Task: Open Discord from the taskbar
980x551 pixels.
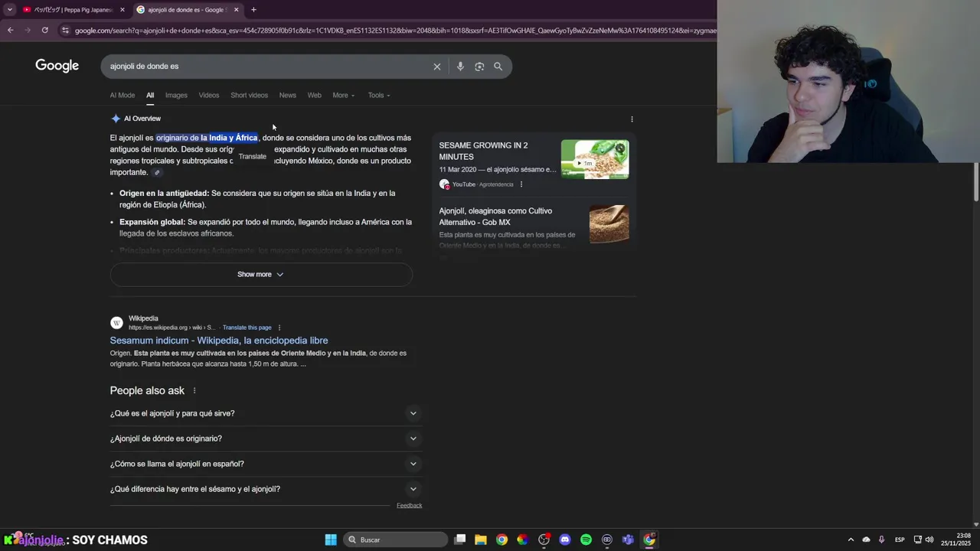Action: (565, 540)
